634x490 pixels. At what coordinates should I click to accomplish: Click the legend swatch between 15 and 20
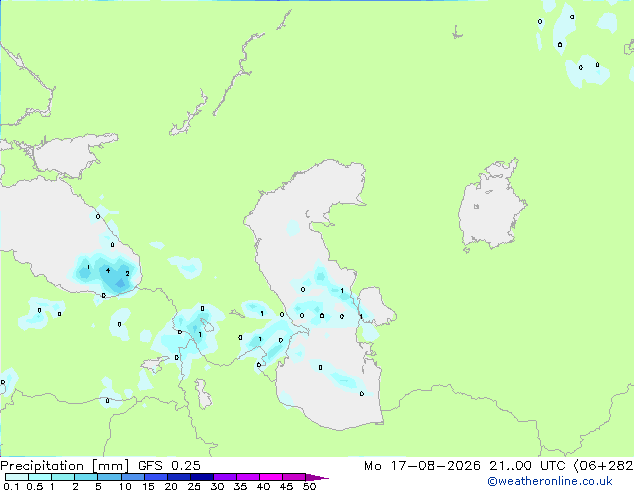tap(155, 477)
